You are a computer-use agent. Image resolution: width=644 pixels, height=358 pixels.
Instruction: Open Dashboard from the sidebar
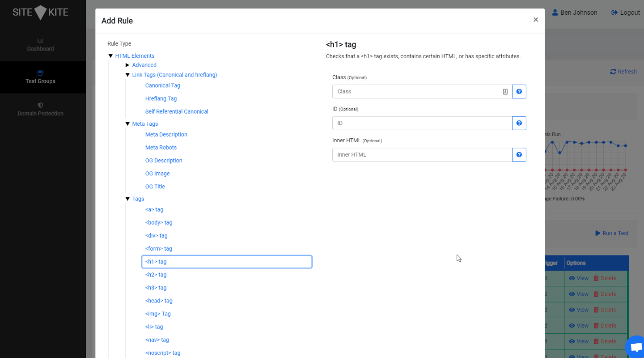43,45
